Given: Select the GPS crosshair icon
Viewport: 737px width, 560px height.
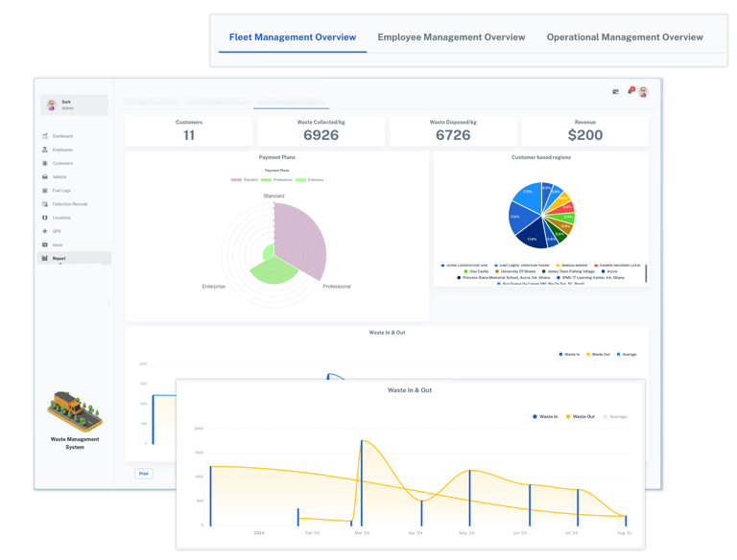Looking at the screenshot, I should point(45,231).
